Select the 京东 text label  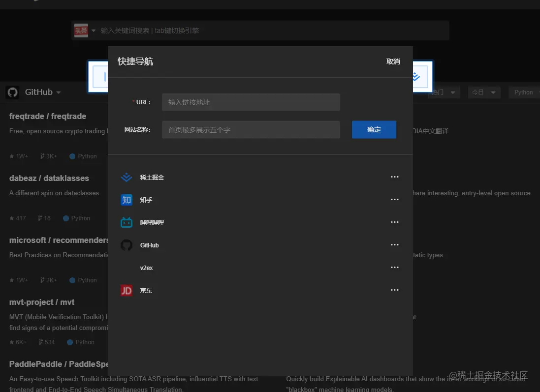click(146, 291)
